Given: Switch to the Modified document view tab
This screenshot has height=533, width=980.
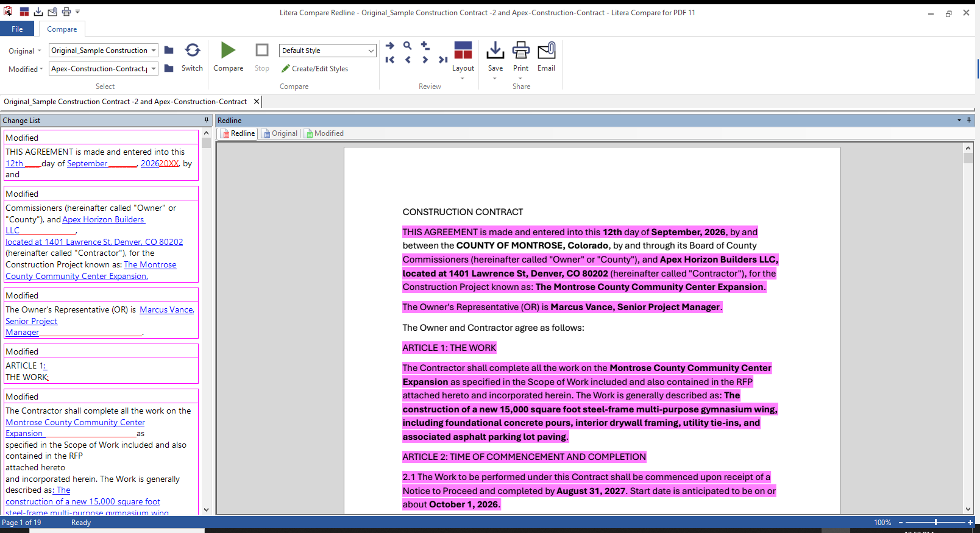Looking at the screenshot, I should 324,133.
